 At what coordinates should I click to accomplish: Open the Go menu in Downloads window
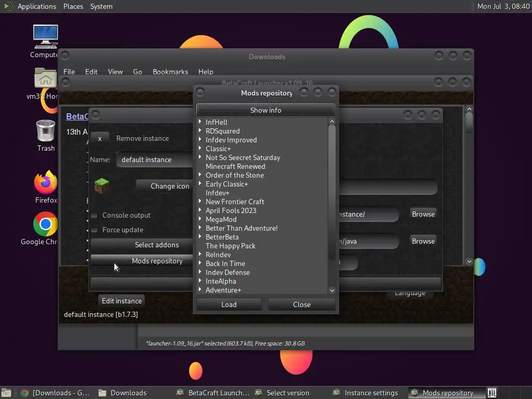pos(137,72)
